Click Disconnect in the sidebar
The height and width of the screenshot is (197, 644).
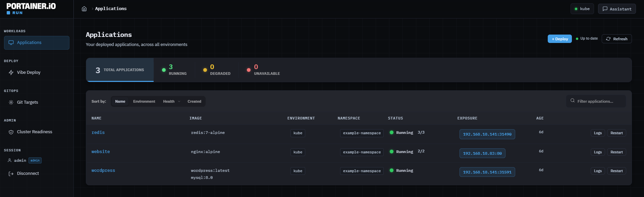(x=37, y=174)
